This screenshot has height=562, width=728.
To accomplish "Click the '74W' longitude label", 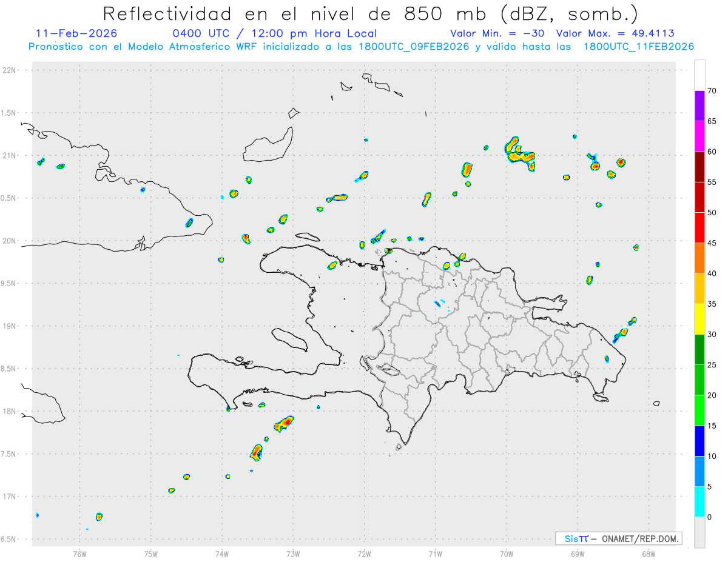I will point(222,554).
